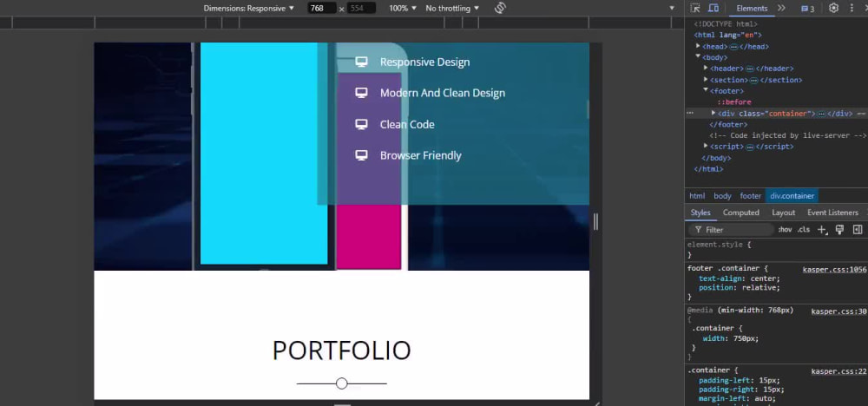The height and width of the screenshot is (406, 868).
Task: Click the ellipsis inside the div container tag
Action: click(x=821, y=114)
